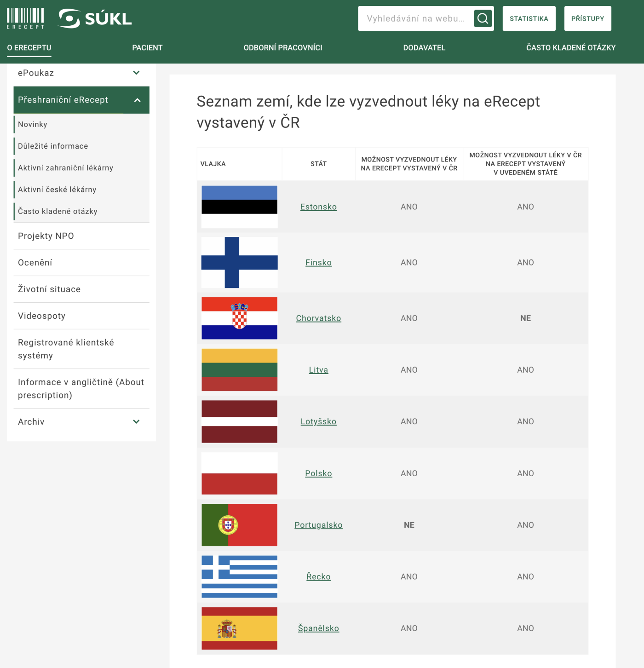Image resolution: width=644 pixels, height=668 pixels.
Task: Open ČASTO KLADENÉ OTÁZKY in top menu
Action: (x=571, y=47)
